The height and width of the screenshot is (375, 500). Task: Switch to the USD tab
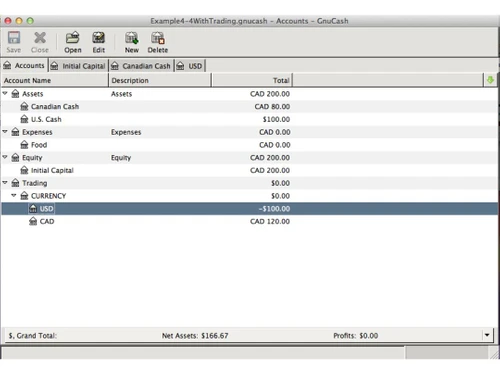(x=190, y=66)
